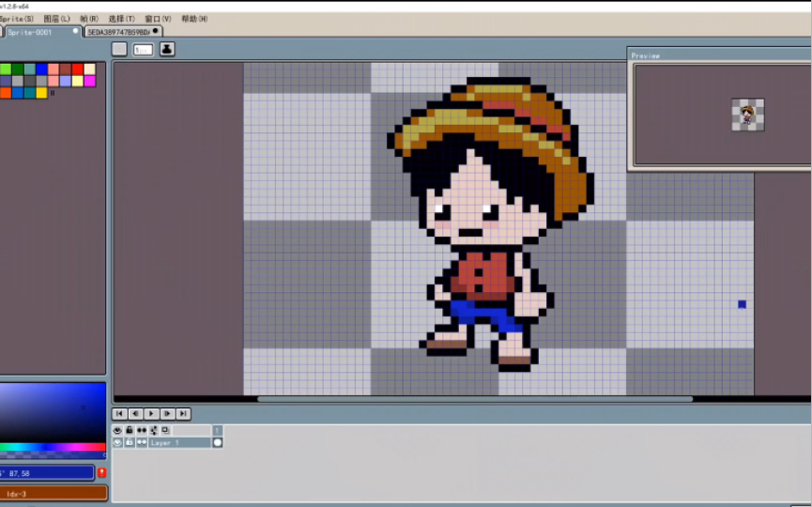Go to the previous frame
Screen dimensions: 812x507
pyautogui.click(x=135, y=414)
